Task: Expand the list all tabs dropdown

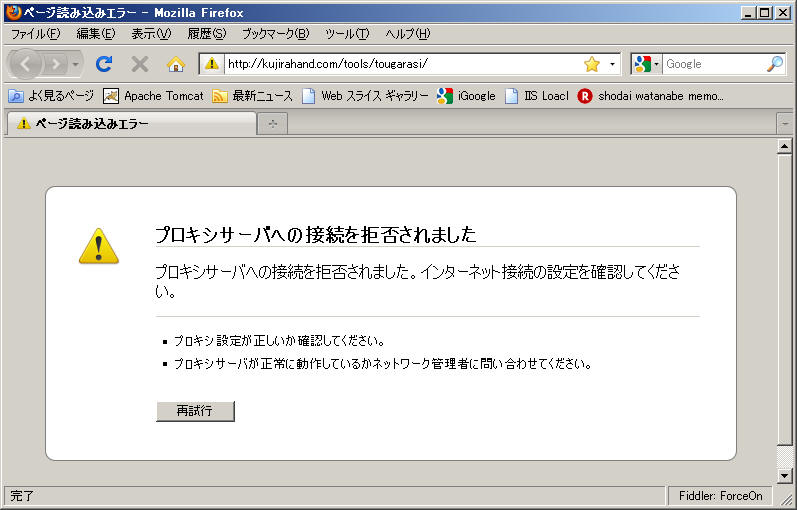Action: click(x=785, y=124)
